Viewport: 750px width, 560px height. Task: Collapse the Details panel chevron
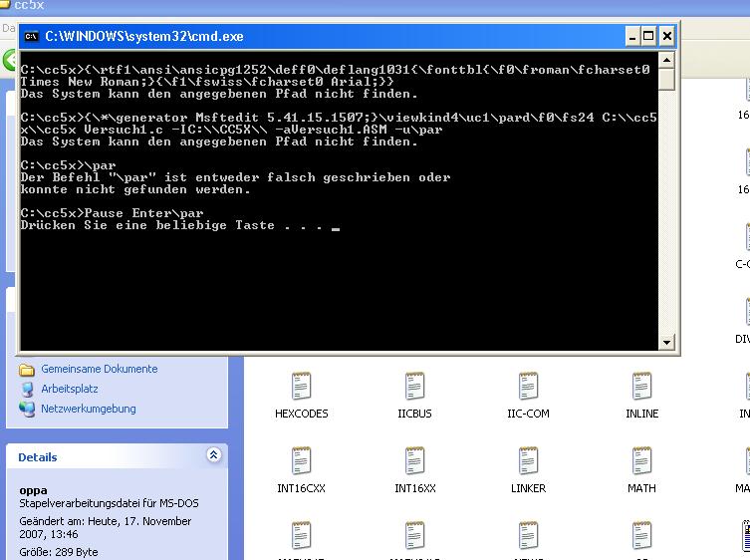(214, 454)
